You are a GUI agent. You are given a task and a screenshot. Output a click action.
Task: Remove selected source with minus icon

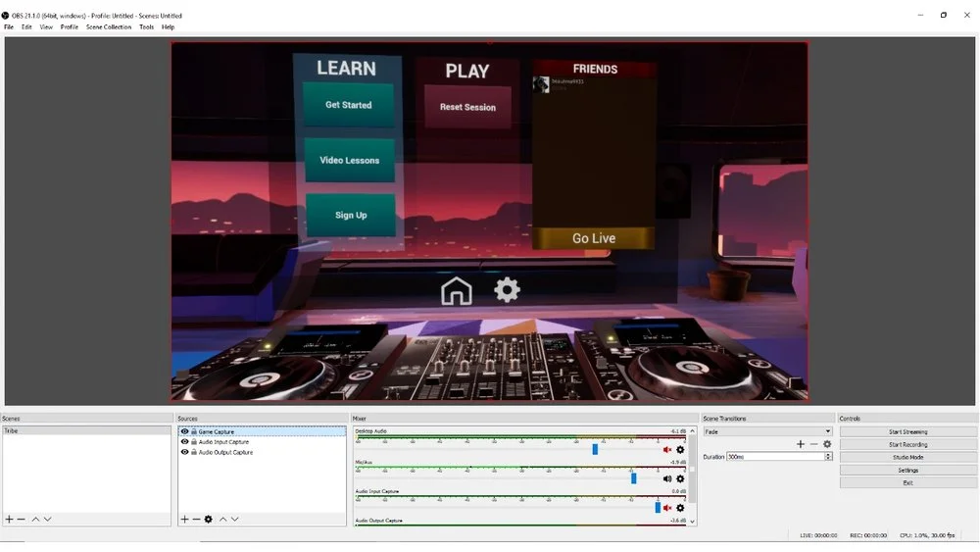coord(196,519)
